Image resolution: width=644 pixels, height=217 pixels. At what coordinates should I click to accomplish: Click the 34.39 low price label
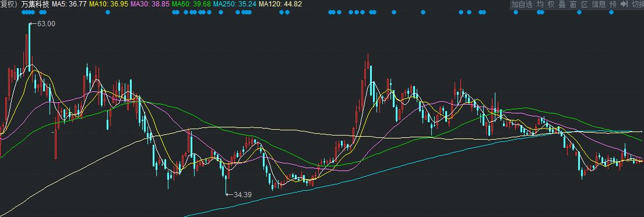(x=242, y=194)
